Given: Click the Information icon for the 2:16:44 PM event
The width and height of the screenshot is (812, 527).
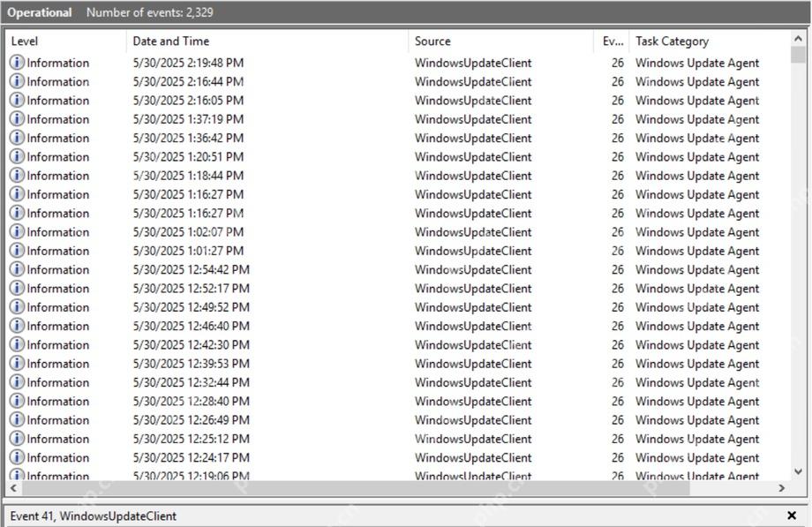Looking at the screenshot, I should pos(17,81).
